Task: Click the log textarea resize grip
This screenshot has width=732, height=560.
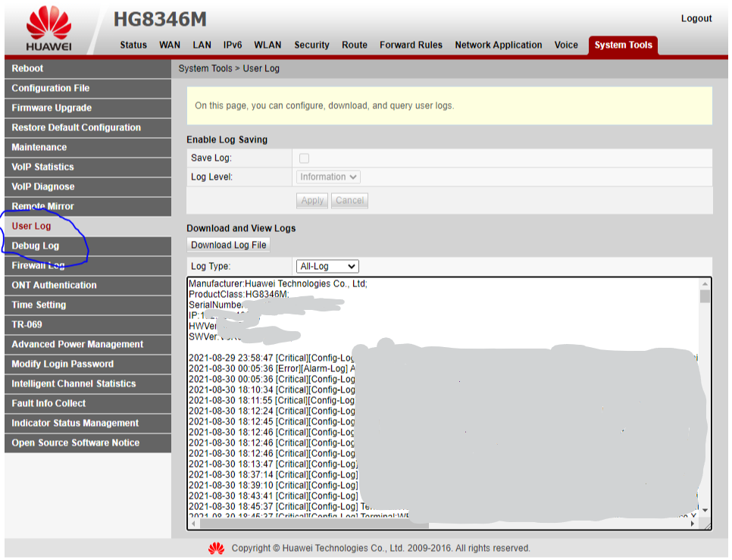Action: click(706, 525)
